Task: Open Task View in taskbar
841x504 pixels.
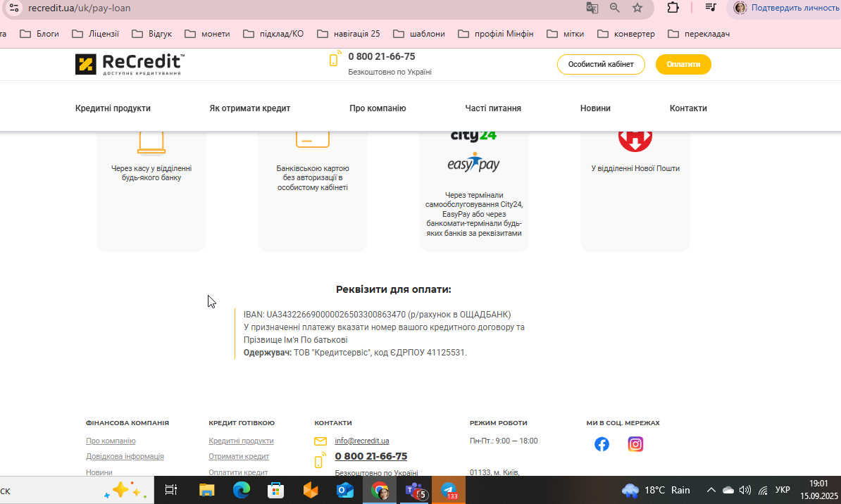Action: click(171, 489)
